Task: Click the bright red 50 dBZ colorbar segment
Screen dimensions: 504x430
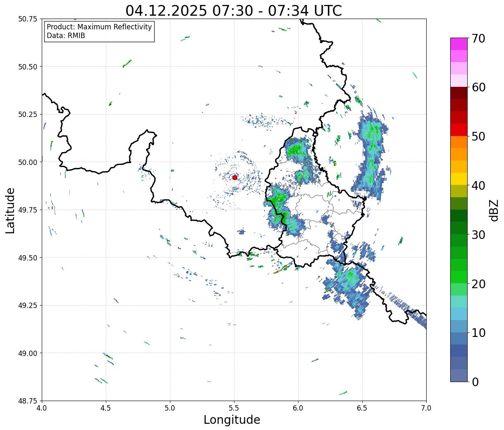Action: [459, 130]
